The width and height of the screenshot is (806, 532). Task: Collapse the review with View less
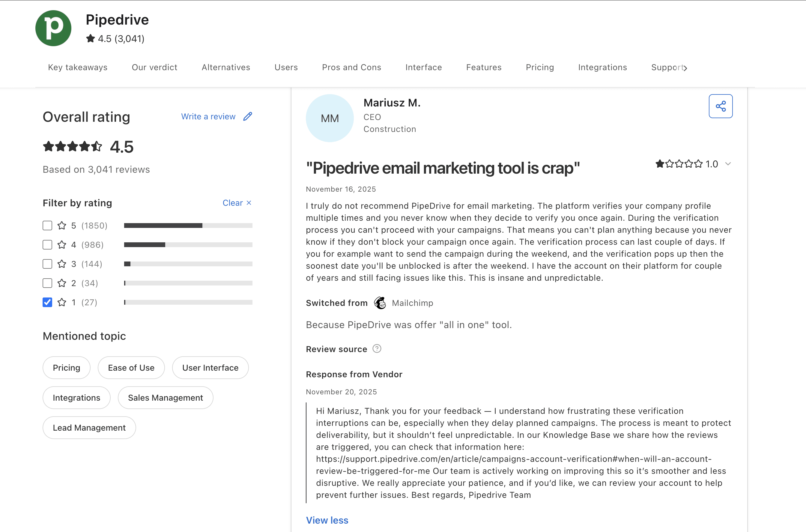pyautogui.click(x=327, y=520)
